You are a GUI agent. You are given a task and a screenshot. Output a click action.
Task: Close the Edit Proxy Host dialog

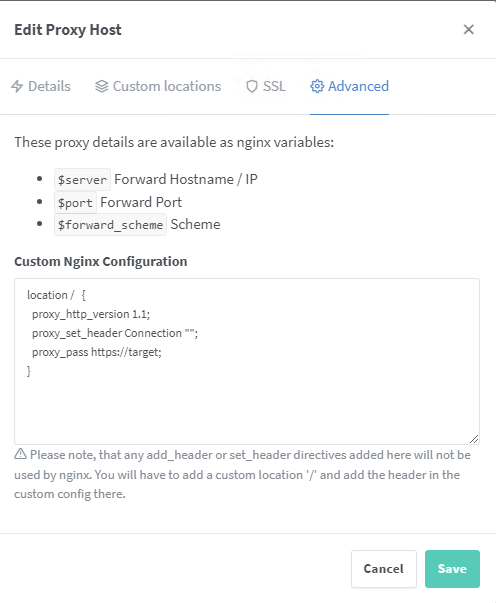pos(468,29)
